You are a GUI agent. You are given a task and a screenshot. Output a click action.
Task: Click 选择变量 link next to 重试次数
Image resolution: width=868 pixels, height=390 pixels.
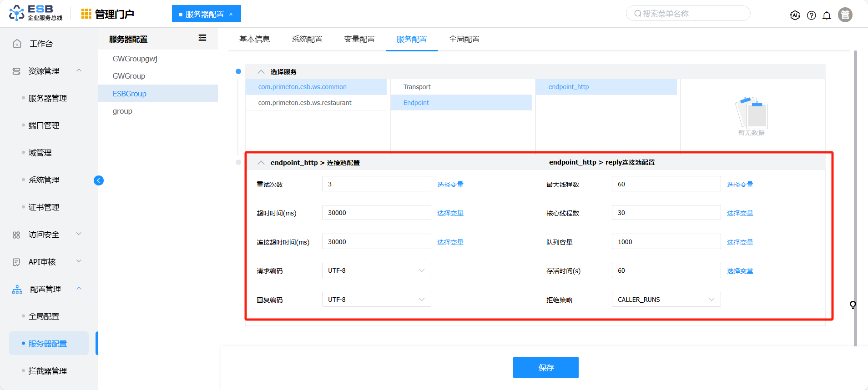point(450,185)
